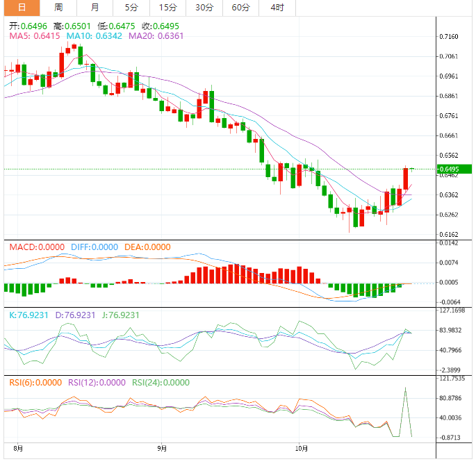Click the green 0.6495 current price tag
Viewport: 476px width, 464px height.
[454, 169]
